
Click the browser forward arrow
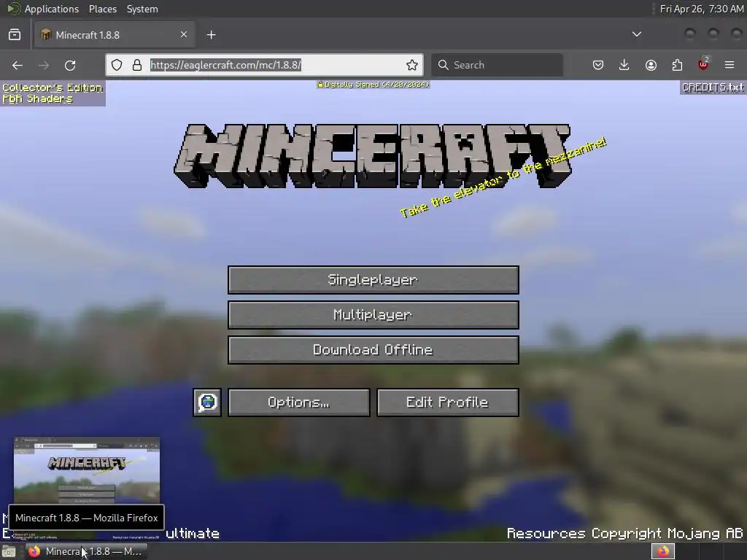(44, 65)
